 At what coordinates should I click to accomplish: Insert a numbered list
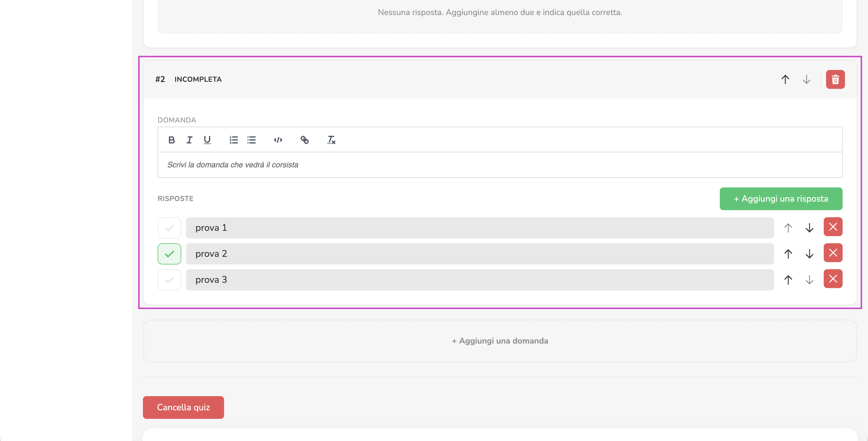(x=234, y=140)
